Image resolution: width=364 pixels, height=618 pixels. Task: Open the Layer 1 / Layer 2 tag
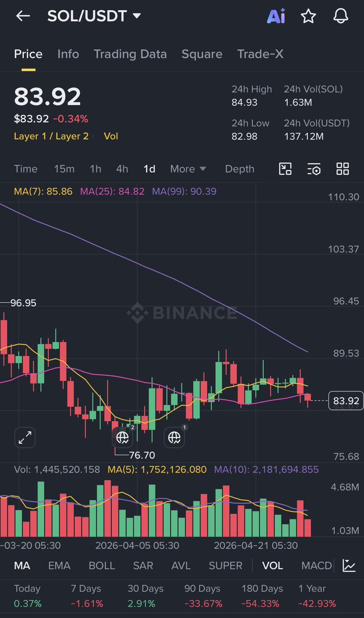tap(51, 137)
